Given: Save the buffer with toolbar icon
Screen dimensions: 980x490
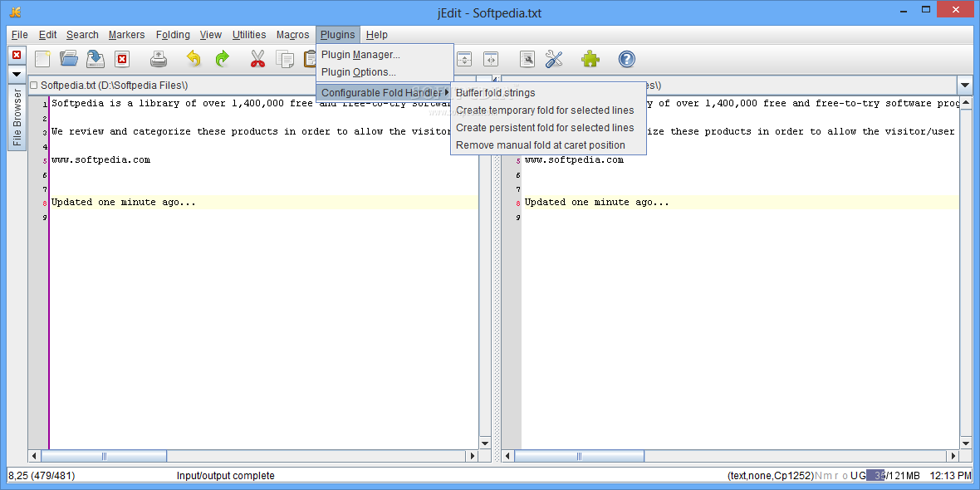Looking at the screenshot, I should [x=96, y=59].
